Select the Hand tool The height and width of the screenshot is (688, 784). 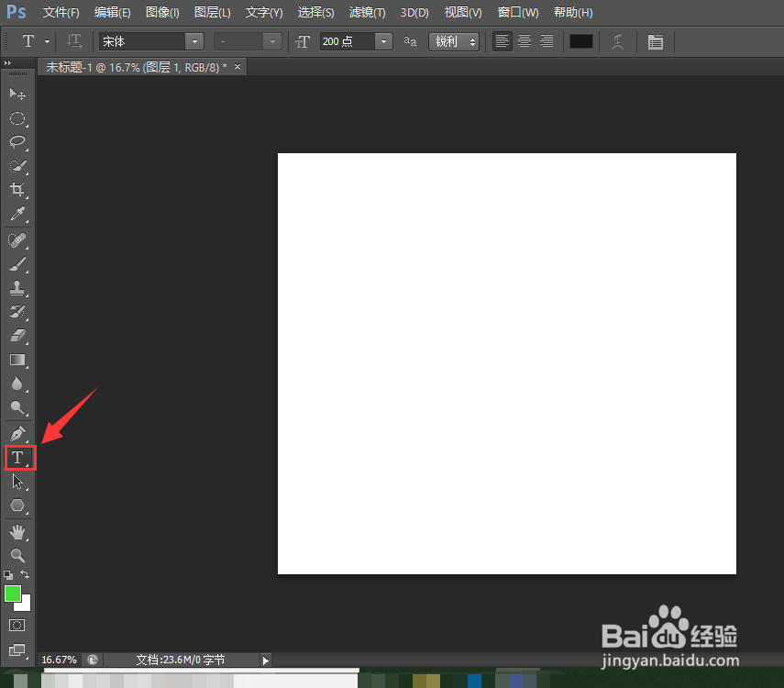[x=17, y=532]
